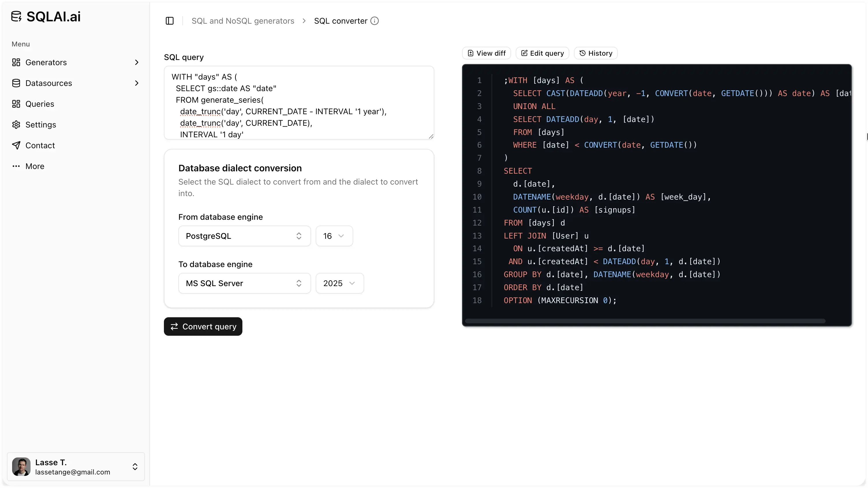Open the SQLAI.ai database logo
Screen dimensions: 868x488
click(16, 16)
